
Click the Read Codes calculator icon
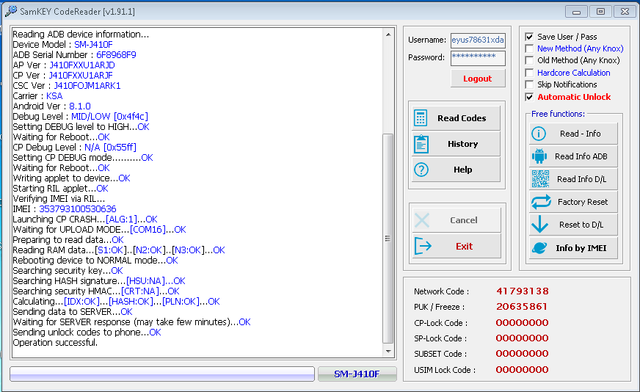point(420,118)
